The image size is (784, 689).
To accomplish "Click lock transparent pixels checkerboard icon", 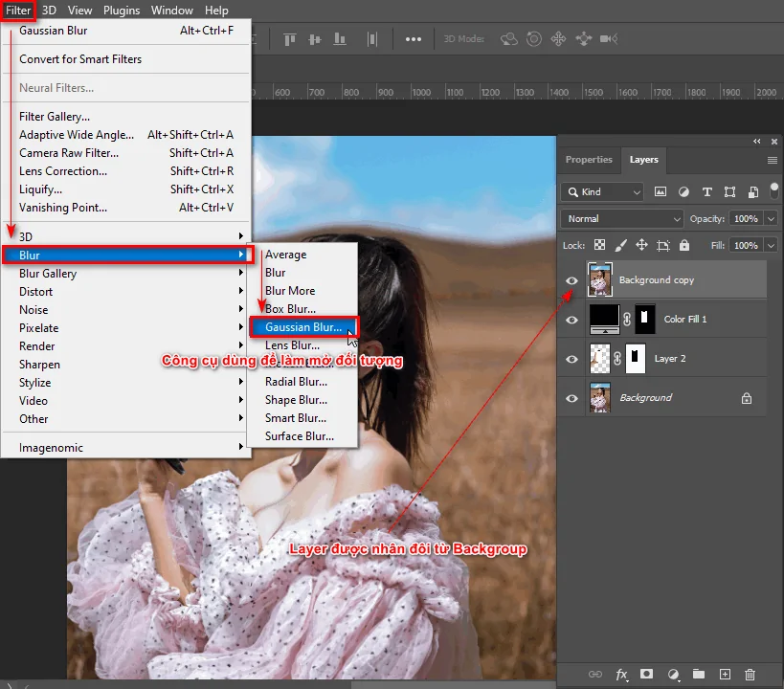I will pyautogui.click(x=600, y=246).
